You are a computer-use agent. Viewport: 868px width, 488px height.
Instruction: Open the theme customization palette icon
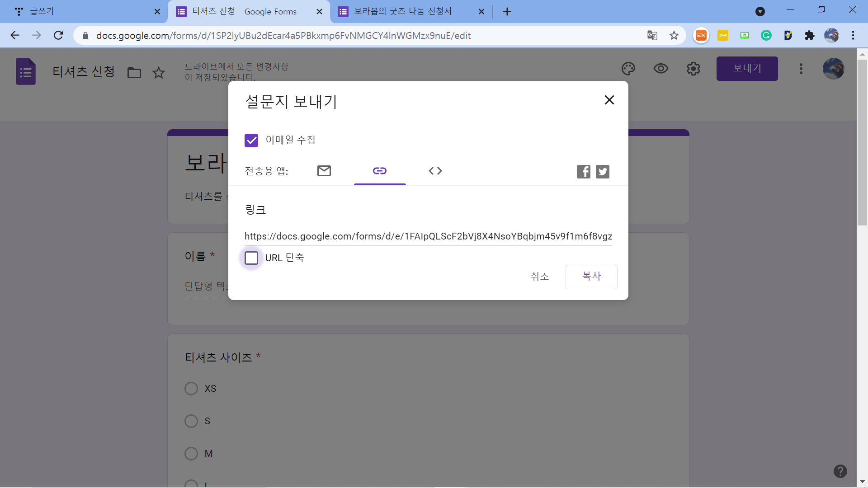pos(628,69)
